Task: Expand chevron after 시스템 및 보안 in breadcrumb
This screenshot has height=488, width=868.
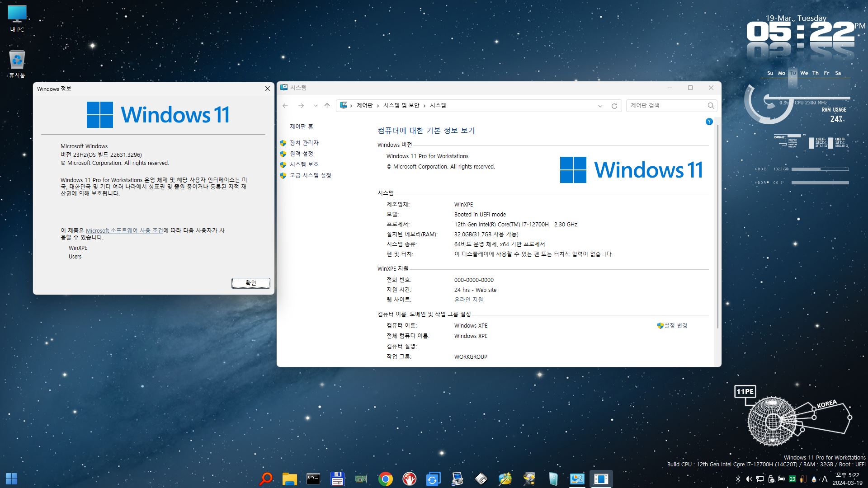Action: (425, 106)
